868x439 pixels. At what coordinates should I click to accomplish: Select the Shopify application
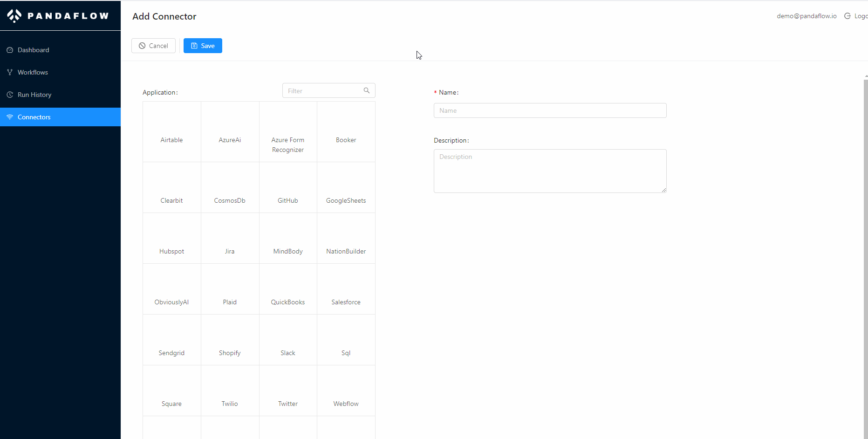[x=230, y=340]
